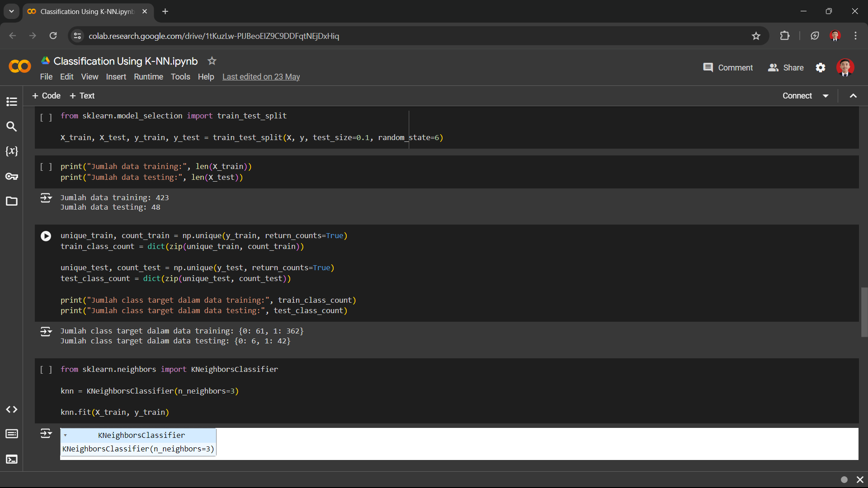Open the Last edited on 23 May link
The image size is (868, 488).
point(261,77)
